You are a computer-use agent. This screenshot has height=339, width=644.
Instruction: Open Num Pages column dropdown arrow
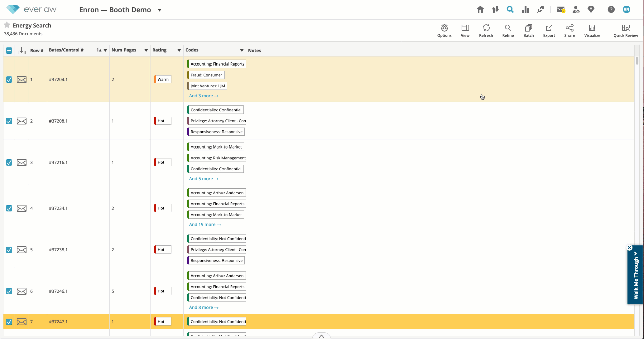tap(146, 50)
